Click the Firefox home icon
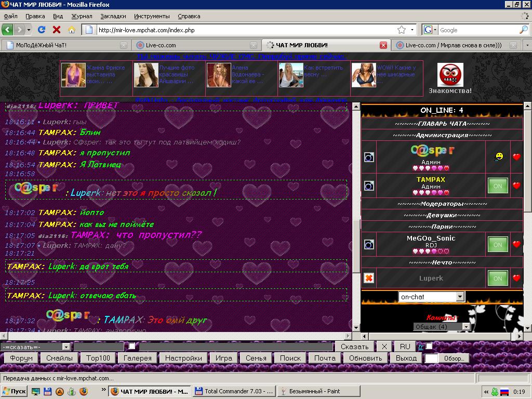 point(72,30)
